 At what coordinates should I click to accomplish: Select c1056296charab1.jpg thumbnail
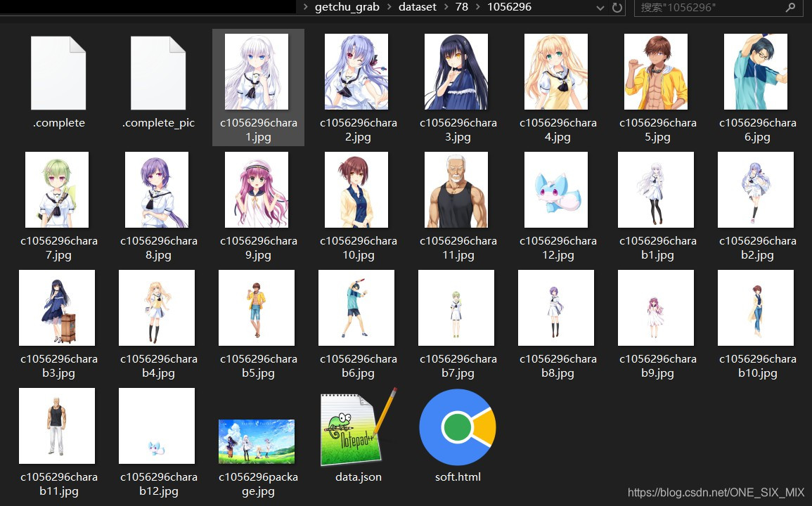tap(656, 190)
